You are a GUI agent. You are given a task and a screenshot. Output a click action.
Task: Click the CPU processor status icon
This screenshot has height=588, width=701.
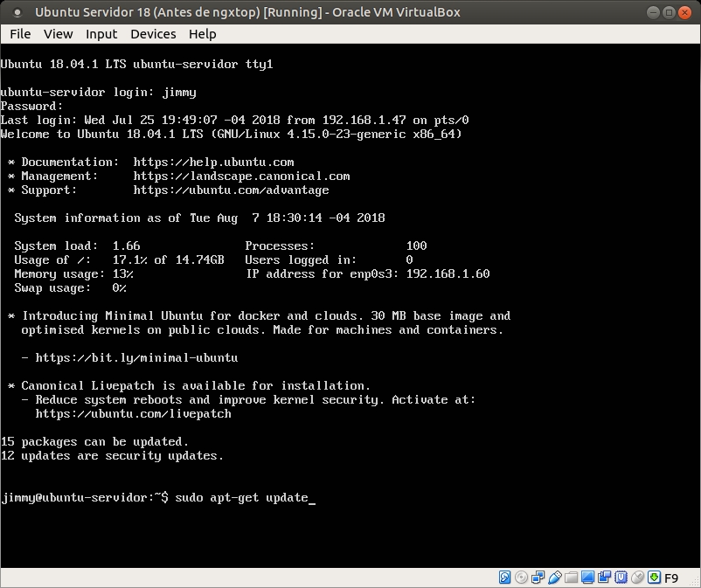tap(621, 578)
